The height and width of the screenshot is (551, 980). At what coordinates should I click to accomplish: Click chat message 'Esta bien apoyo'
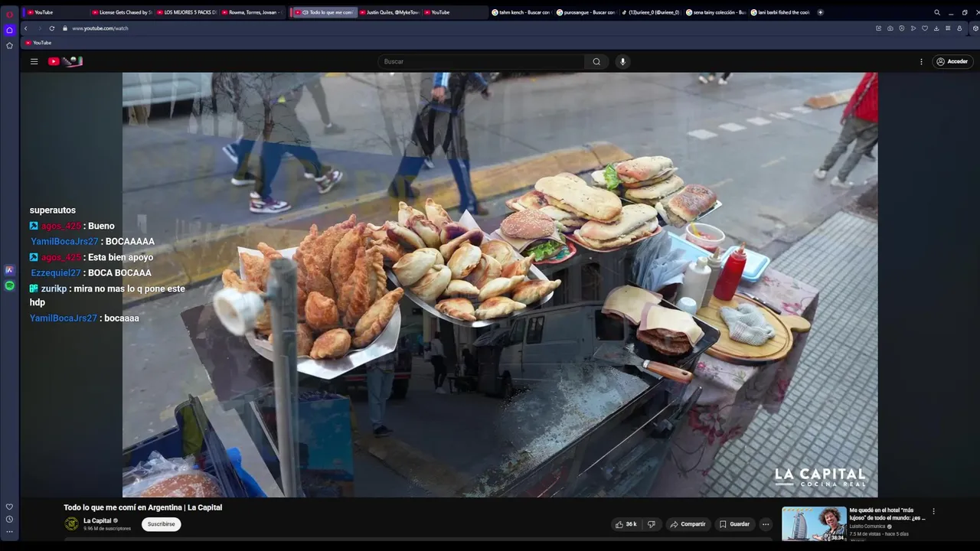tap(120, 257)
